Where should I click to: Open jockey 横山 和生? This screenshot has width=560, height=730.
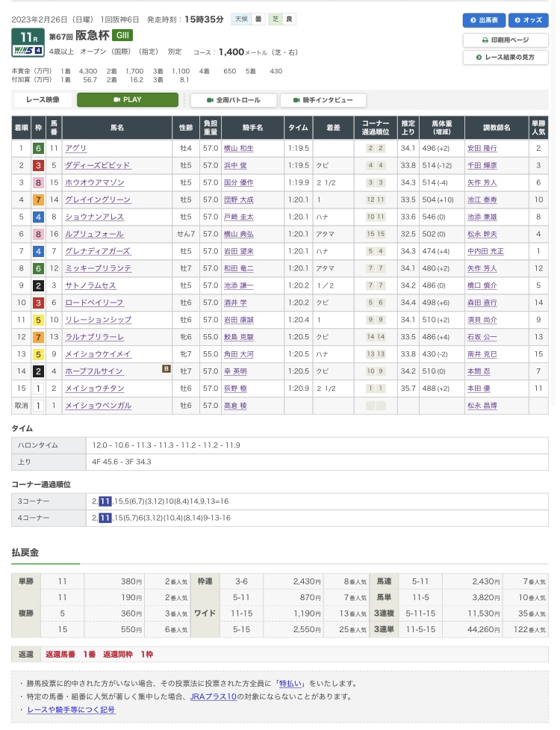[239, 148]
